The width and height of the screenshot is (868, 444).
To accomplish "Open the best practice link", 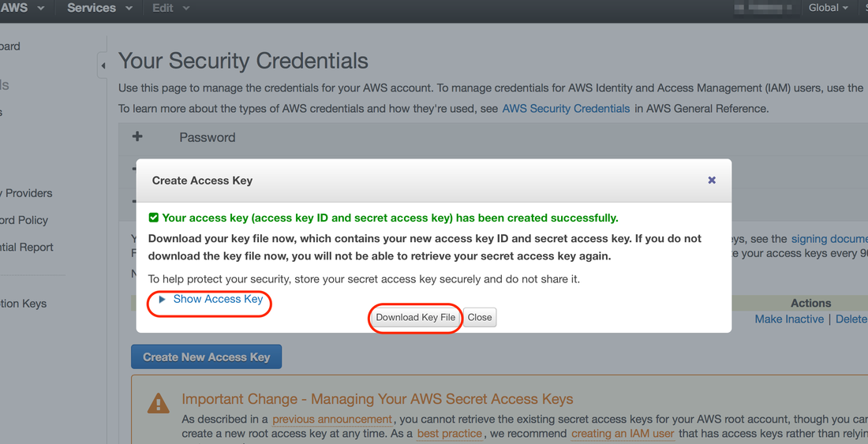I will coord(450,434).
